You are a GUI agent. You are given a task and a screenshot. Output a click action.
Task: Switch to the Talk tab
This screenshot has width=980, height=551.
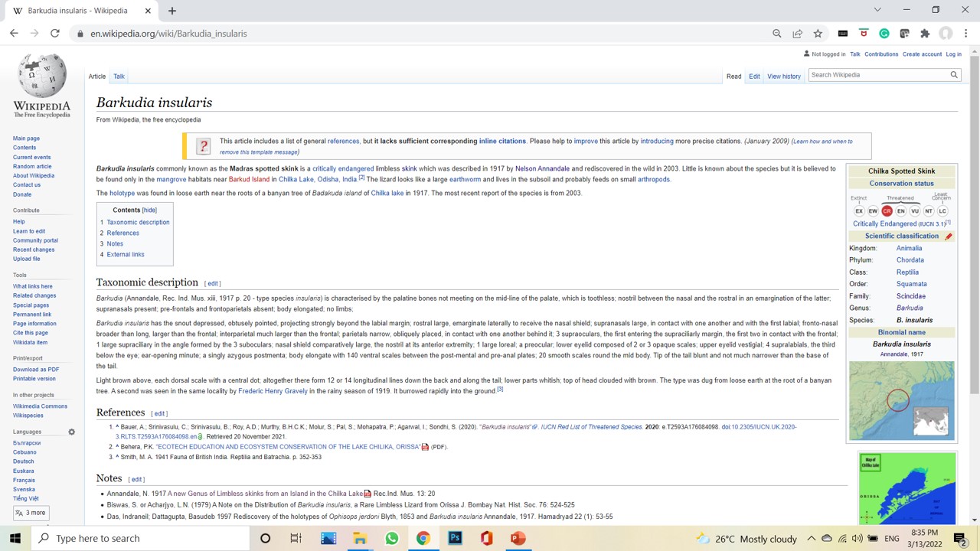click(x=119, y=77)
